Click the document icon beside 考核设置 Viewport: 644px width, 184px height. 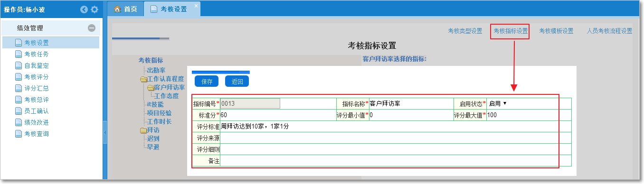pos(19,43)
